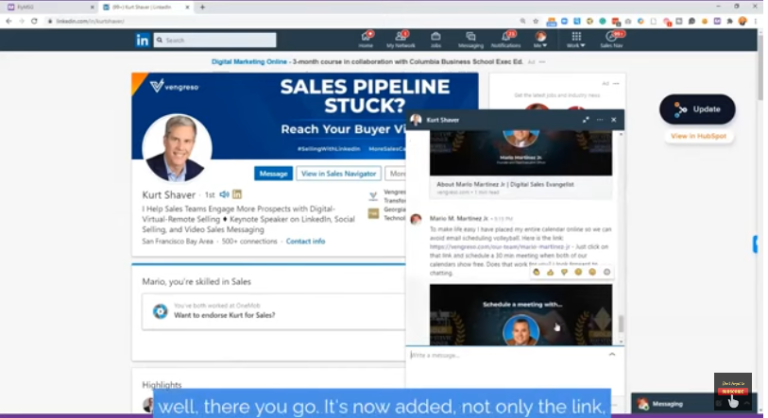The height and width of the screenshot is (418, 768).
Task: Click the HubSpot Update button
Action: [x=697, y=109]
